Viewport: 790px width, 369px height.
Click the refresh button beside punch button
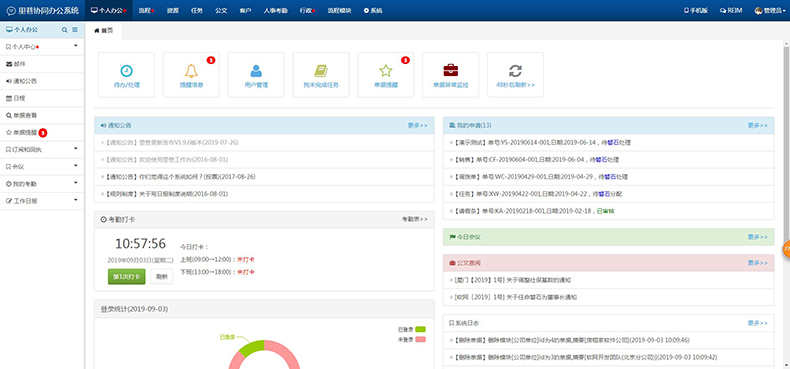pyautogui.click(x=161, y=277)
